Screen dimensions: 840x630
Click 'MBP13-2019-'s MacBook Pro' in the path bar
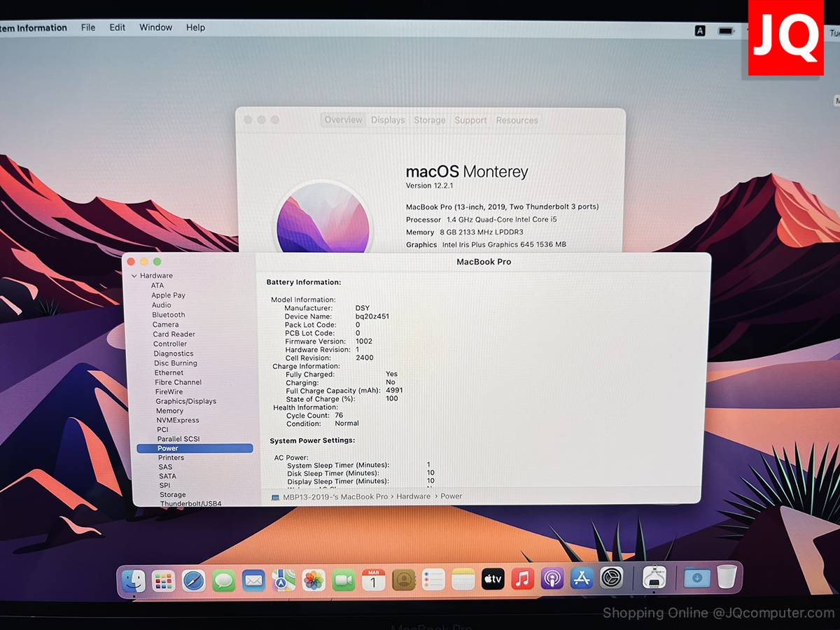335,496
